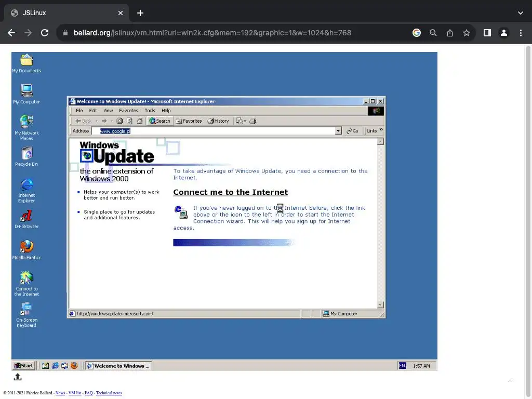Open the Favorites menu
532x399 pixels.
coord(129,111)
